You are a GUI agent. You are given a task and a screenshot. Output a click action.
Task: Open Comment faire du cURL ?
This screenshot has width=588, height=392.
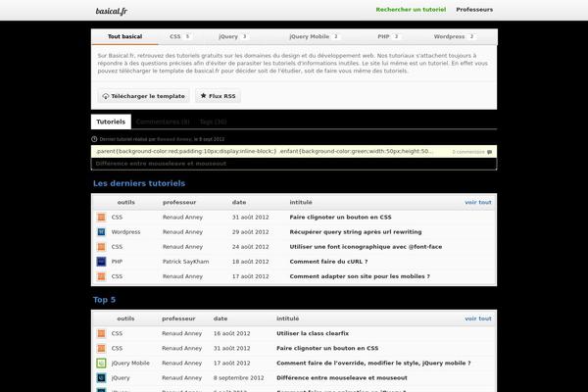(x=328, y=262)
